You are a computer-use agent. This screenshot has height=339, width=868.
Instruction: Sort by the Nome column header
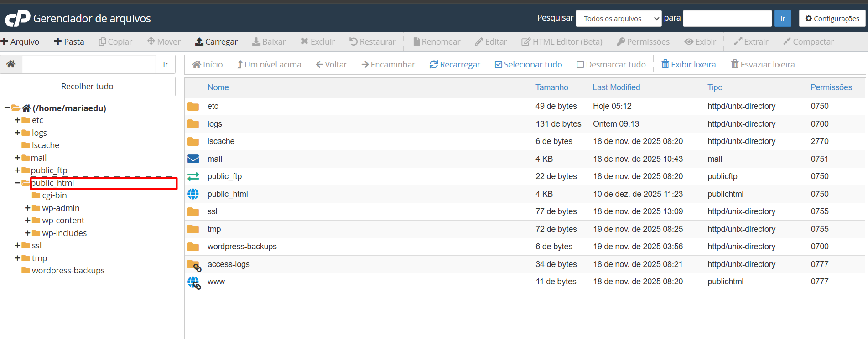(x=218, y=87)
